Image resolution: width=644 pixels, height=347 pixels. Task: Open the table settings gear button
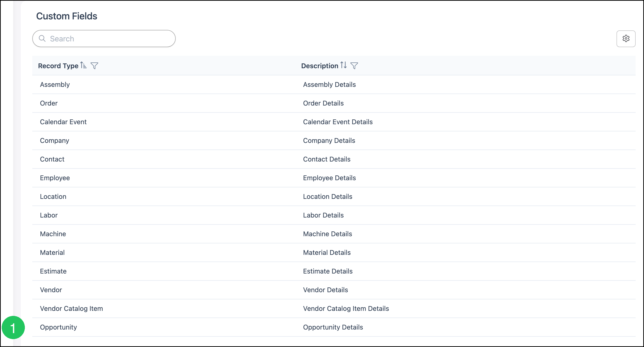pos(626,39)
